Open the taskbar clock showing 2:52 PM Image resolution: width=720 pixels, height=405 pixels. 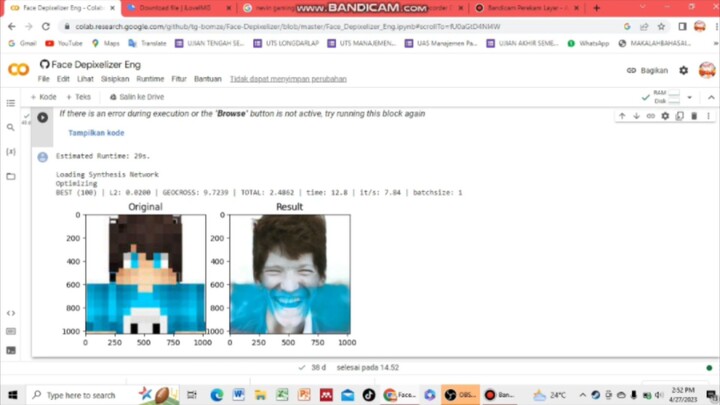[683, 395]
